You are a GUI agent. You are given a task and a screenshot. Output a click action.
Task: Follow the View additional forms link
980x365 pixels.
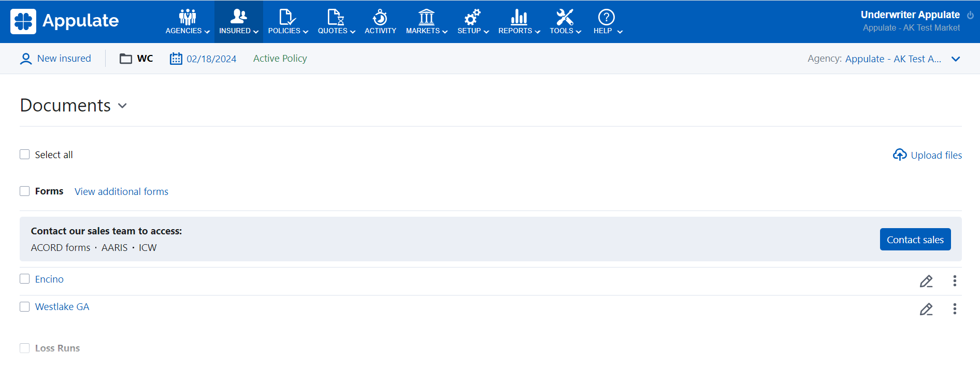(x=121, y=192)
